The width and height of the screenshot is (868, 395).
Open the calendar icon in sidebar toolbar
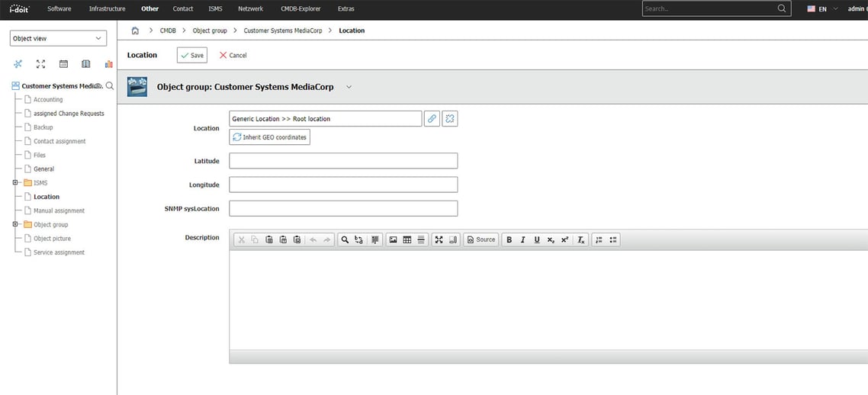point(63,64)
